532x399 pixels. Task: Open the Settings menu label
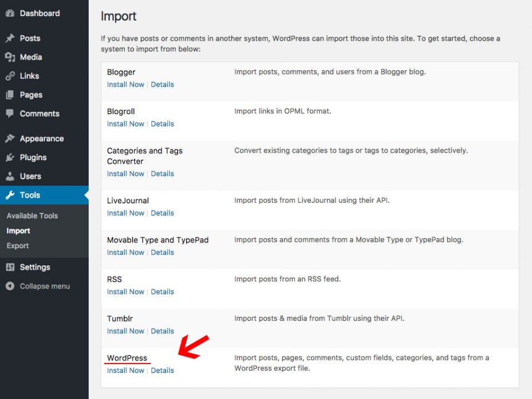click(x=35, y=267)
